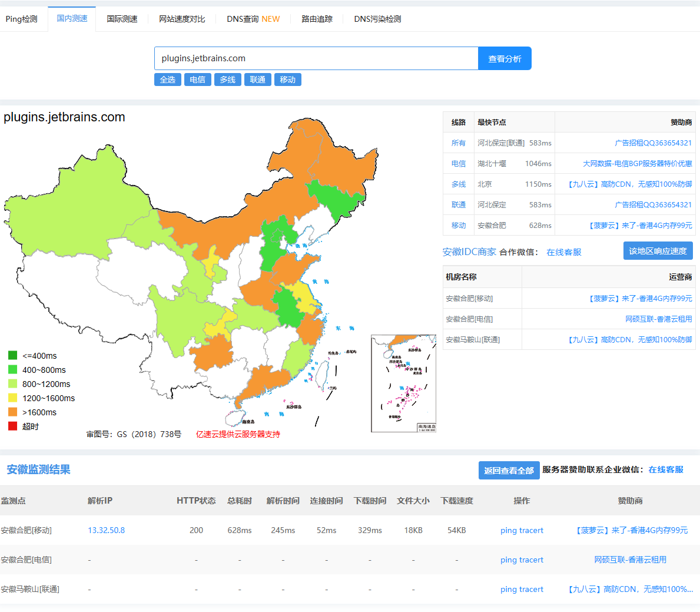The height and width of the screenshot is (612, 700).
Task: Toggle the 电信 filter button
Action: click(197, 80)
